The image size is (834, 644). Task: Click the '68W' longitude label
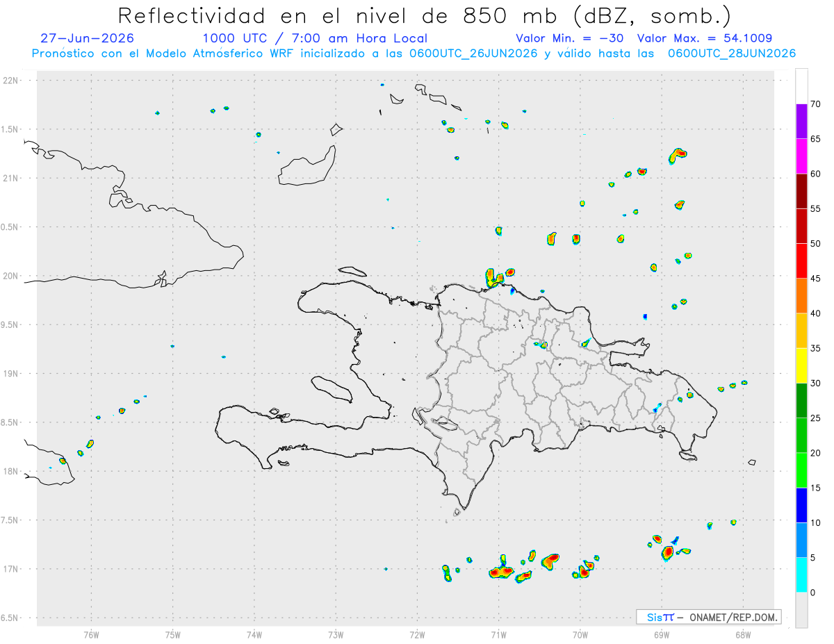(x=743, y=635)
